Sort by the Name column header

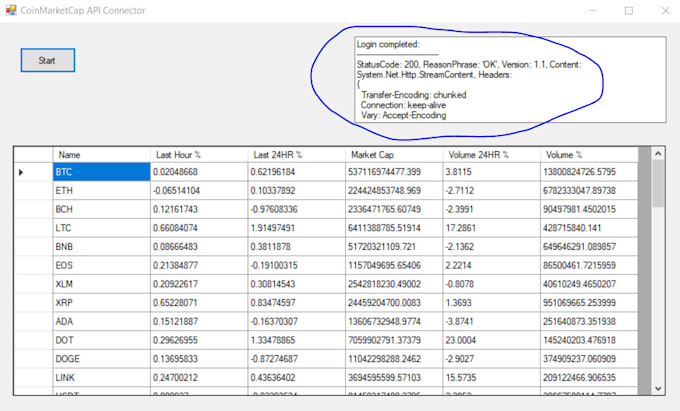coord(100,155)
